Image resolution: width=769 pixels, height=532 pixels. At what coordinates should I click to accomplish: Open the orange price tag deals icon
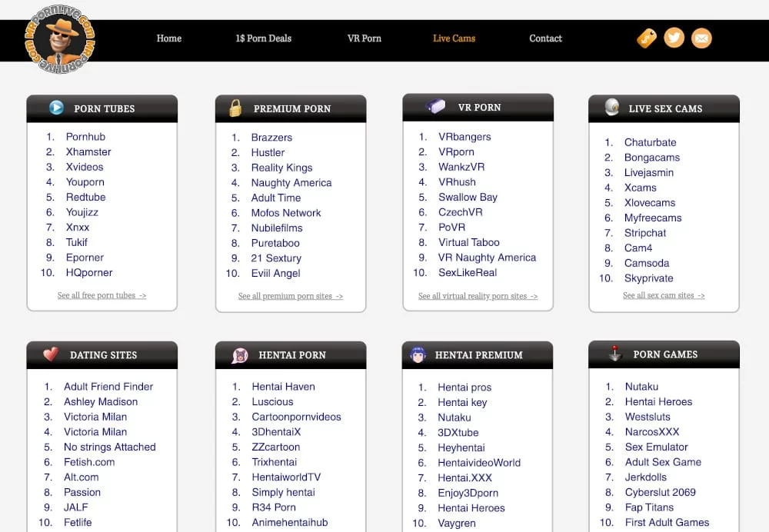pyautogui.click(x=647, y=38)
